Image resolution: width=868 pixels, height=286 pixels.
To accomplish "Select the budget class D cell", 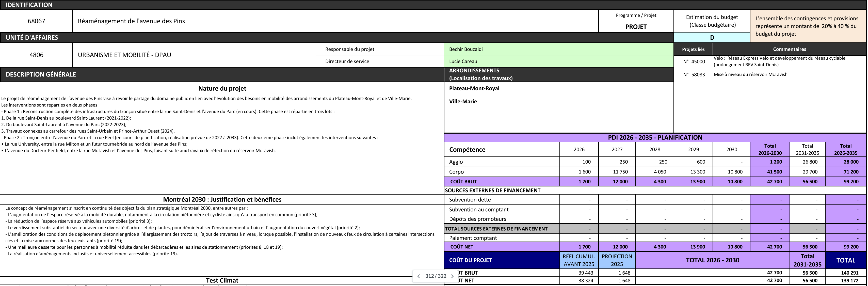I will tap(712, 38).
